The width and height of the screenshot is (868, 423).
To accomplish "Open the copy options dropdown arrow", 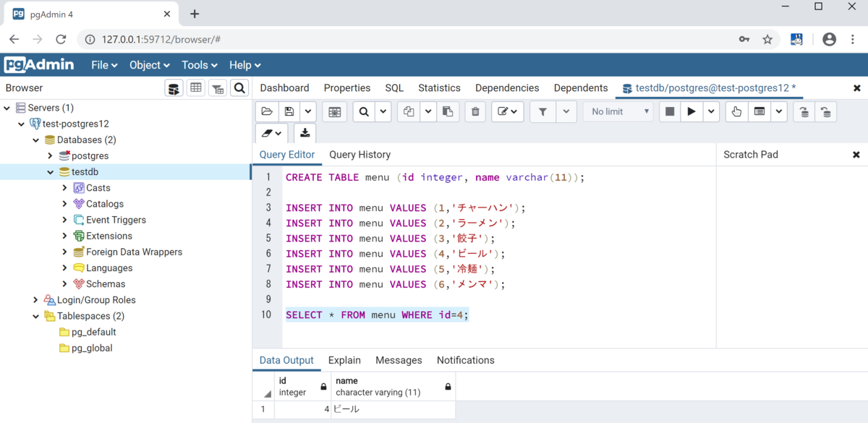I will pyautogui.click(x=428, y=111).
